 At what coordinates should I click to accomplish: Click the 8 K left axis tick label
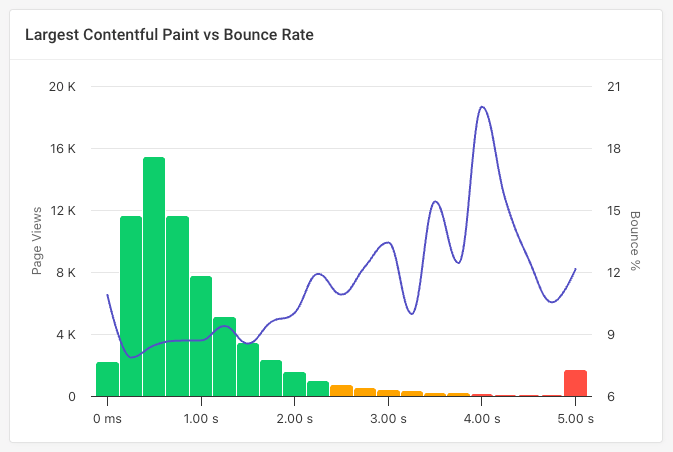65,273
